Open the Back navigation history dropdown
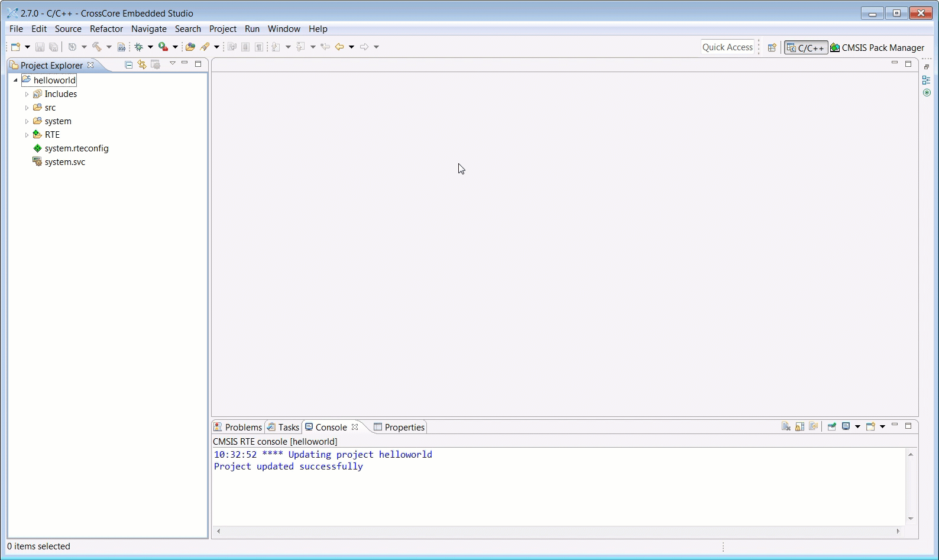 point(351,47)
